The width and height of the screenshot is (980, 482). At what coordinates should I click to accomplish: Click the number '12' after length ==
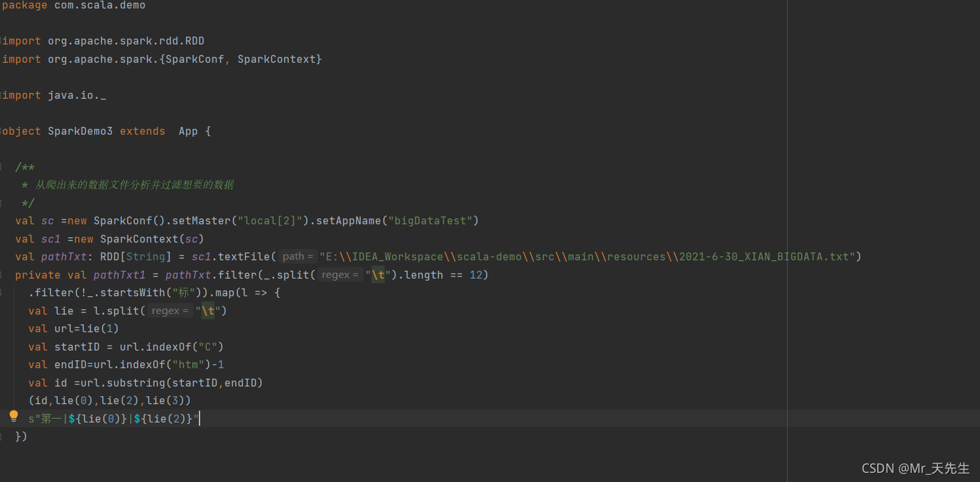(476, 275)
